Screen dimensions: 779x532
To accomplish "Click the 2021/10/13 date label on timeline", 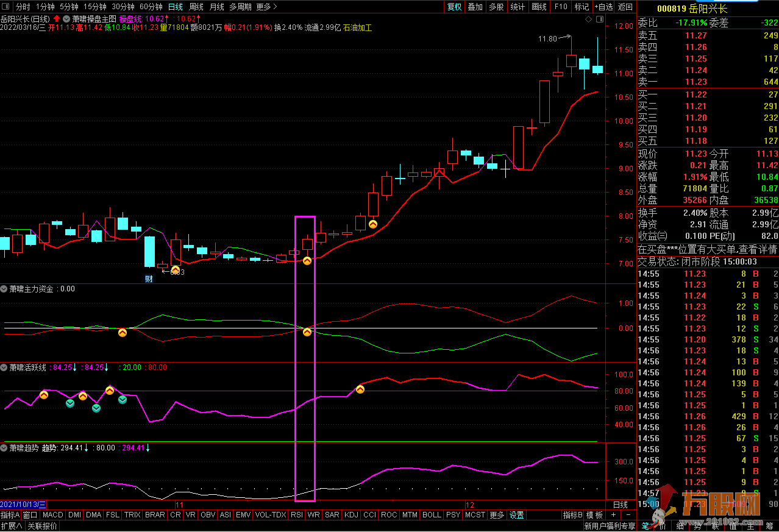I will pos(23,505).
